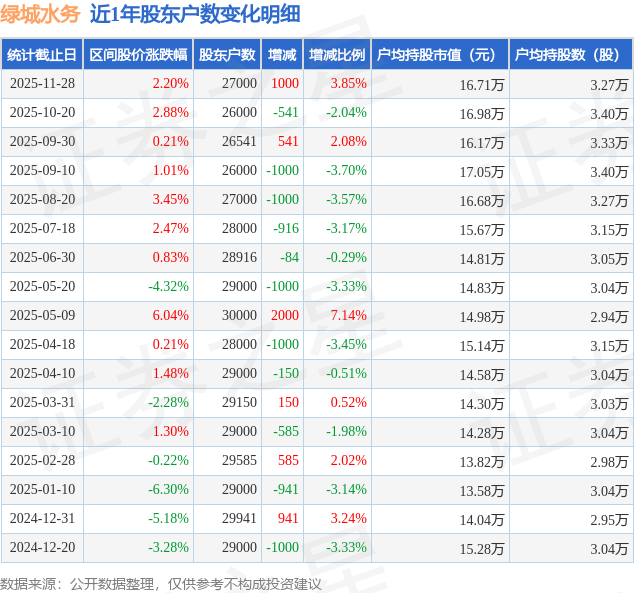Click the 17.05万 market value cell
The height and width of the screenshot is (593, 634).
(x=482, y=172)
